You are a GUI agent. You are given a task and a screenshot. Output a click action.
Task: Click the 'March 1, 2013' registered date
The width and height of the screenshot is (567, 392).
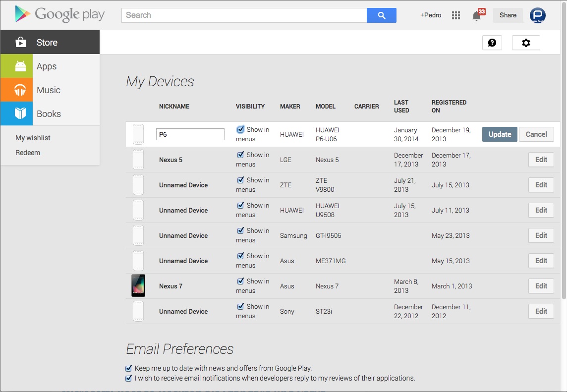pyautogui.click(x=452, y=286)
